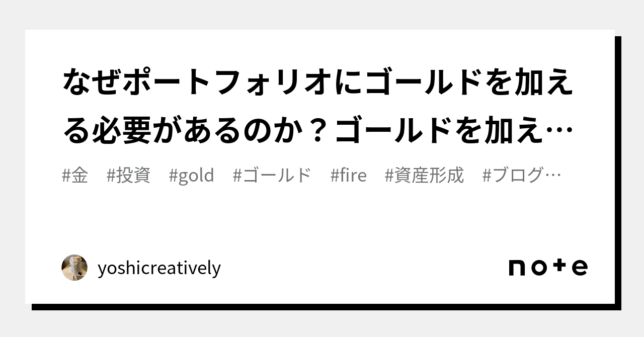Click the note logo
This screenshot has height=337, width=644.
click(x=548, y=267)
